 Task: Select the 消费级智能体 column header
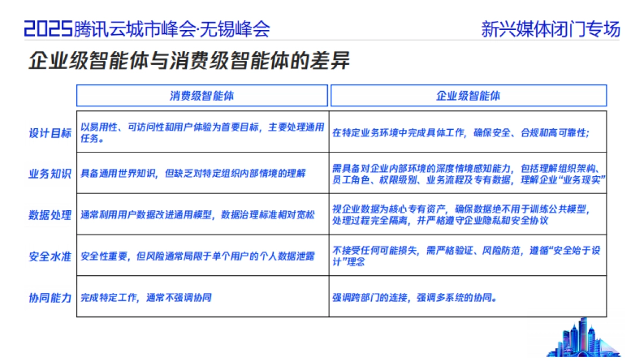pos(203,96)
